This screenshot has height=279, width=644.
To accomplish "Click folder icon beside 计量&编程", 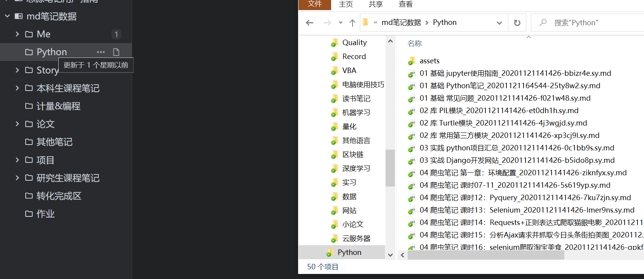I will point(29,106).
